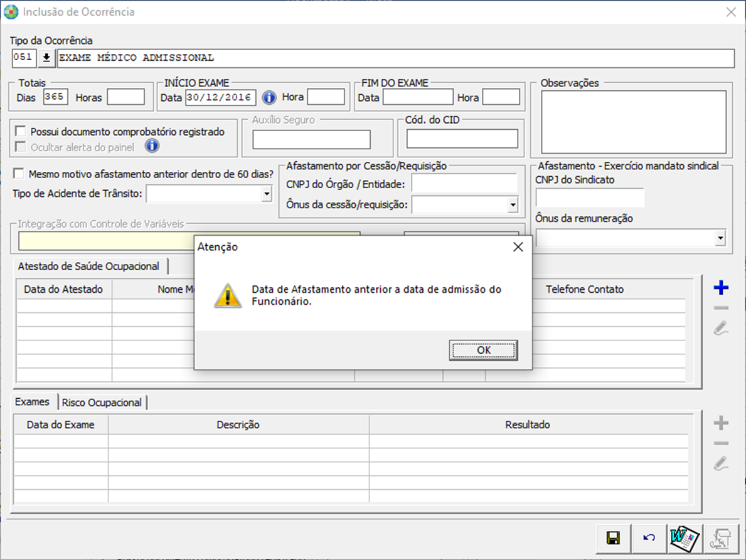The height and width of the screenshot is (560, 746).
Task: Remove exam using the minus icon
Action: 721,443
